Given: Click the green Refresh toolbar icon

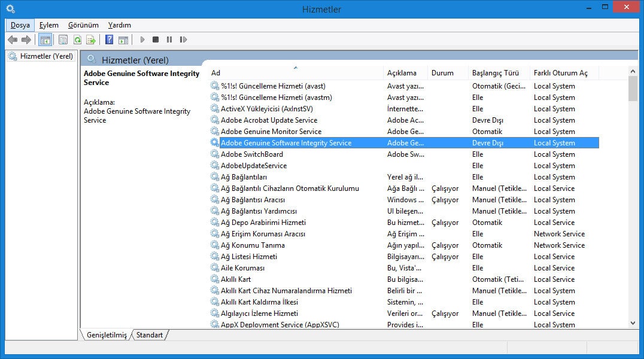Looking at the screenshot, I should coord(77,40).
